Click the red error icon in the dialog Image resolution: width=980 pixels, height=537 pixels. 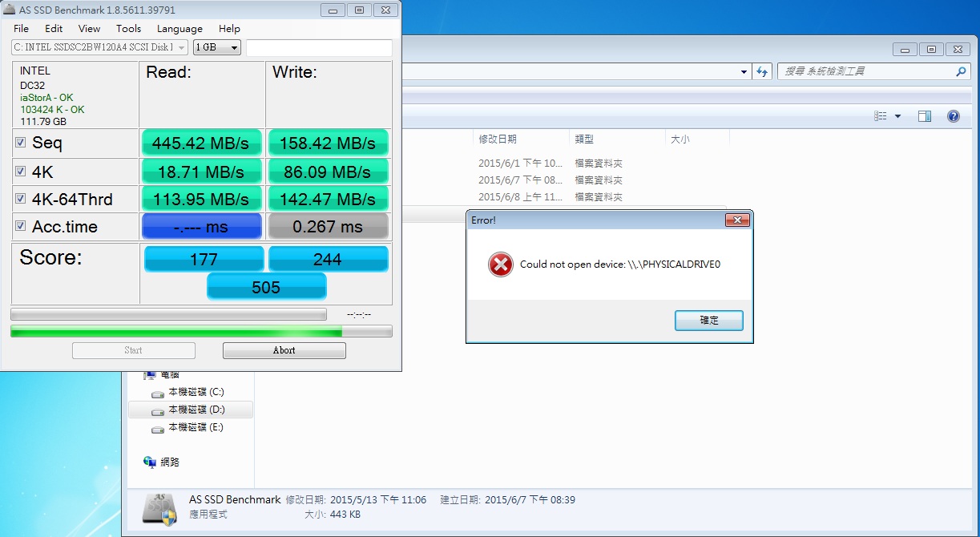pos(501,264)
